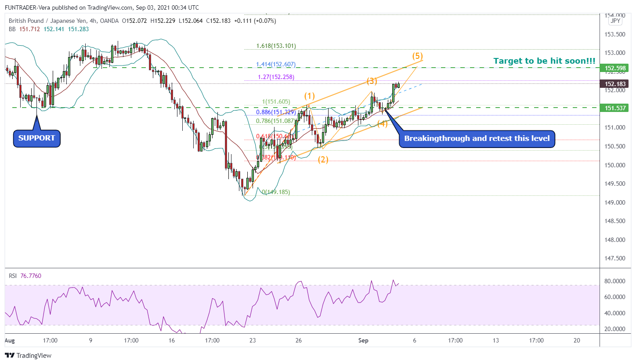The width and height of the screenshot is (636, 364).
Task: Click the 1.414(152.607) Fibonacci label
Action: pyautogui.click(x=276, y=64)
